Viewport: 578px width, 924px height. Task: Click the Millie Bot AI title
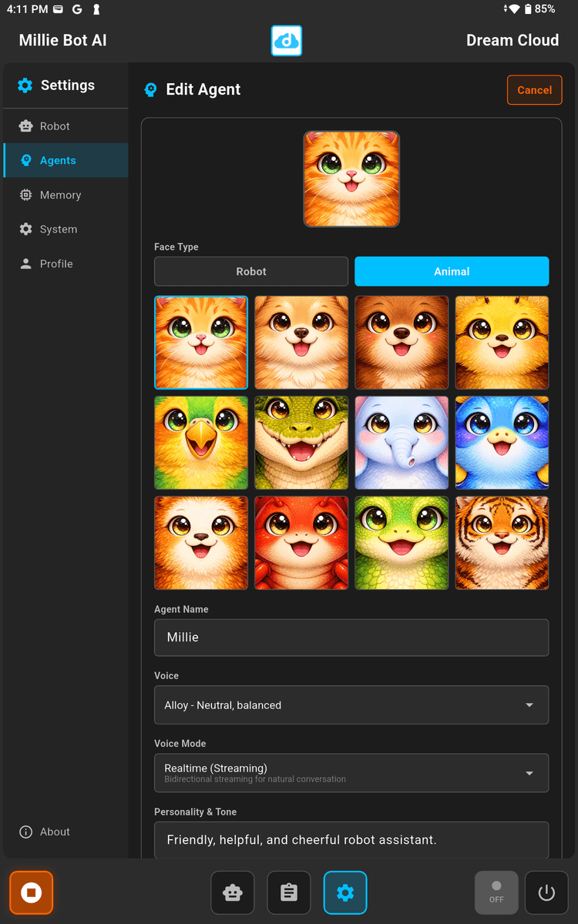[x=63, y=41]
